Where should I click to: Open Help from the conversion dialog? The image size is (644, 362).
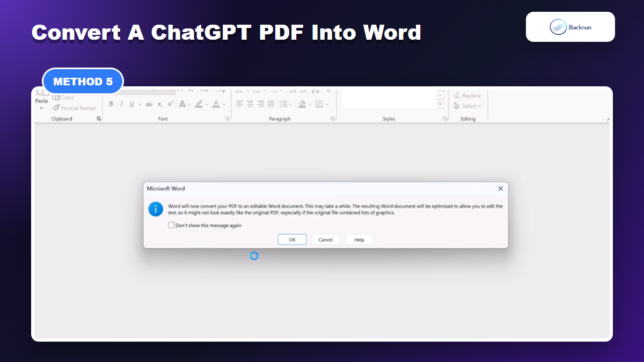coord(359,240)
